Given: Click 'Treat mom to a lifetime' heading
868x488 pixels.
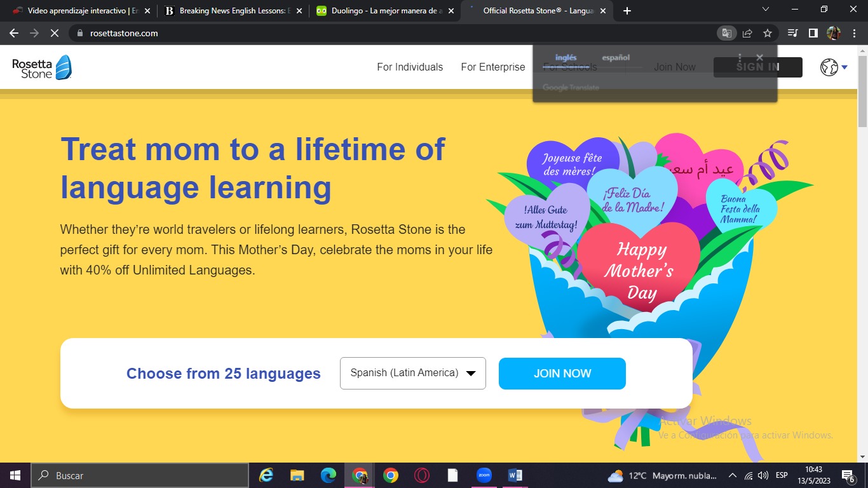Looking at the screenshot, I should 253,168.
